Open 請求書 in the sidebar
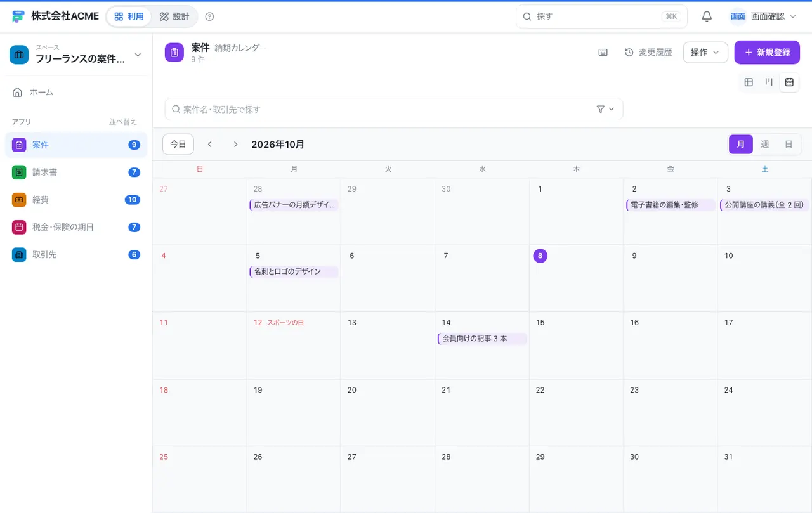Viewport: 812px width, 513px height. (76, 172)
